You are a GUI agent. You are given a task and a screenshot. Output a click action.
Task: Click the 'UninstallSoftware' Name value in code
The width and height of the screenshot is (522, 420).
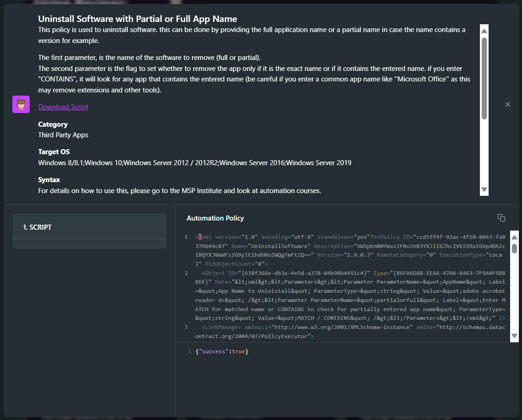coord(279,246)
